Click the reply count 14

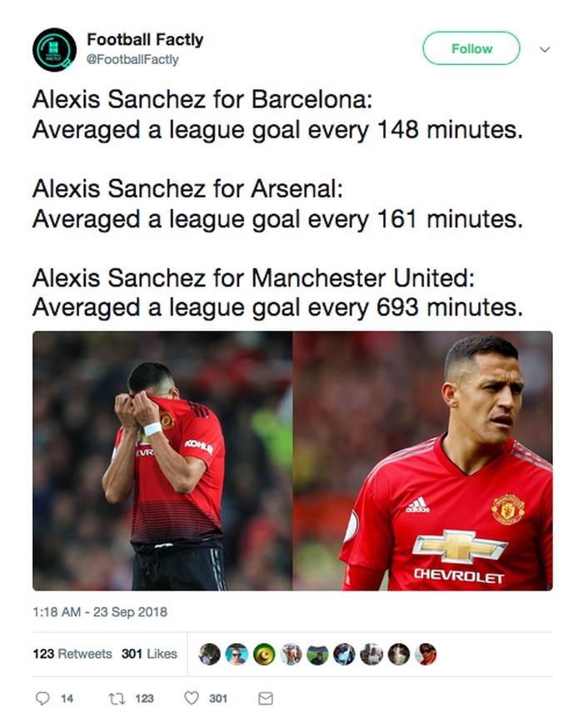[67, 698]
